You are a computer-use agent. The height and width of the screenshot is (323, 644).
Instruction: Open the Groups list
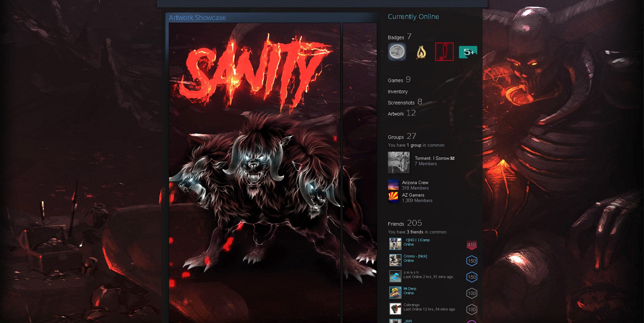tap(396, 137)
